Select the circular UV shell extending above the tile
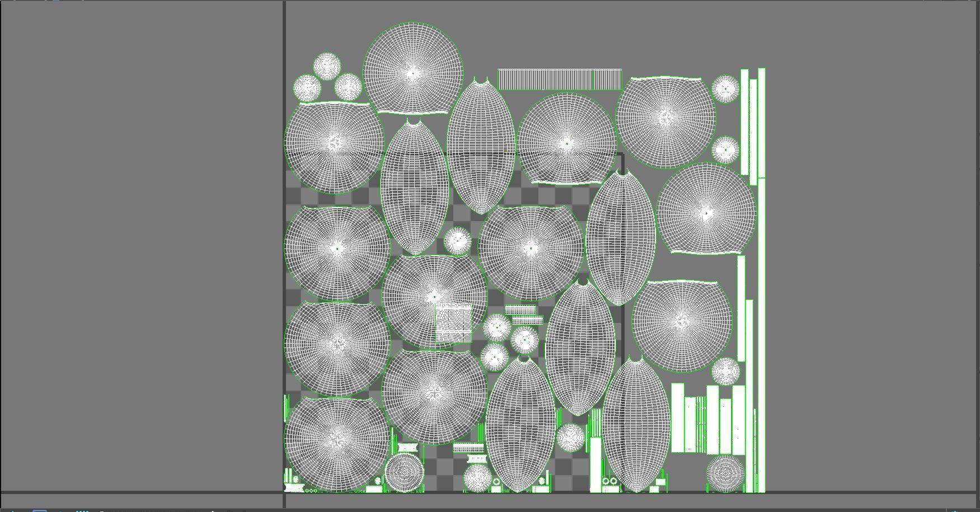Image resolution: width=980 pixels, height=512 pixels. pos(413,68)
